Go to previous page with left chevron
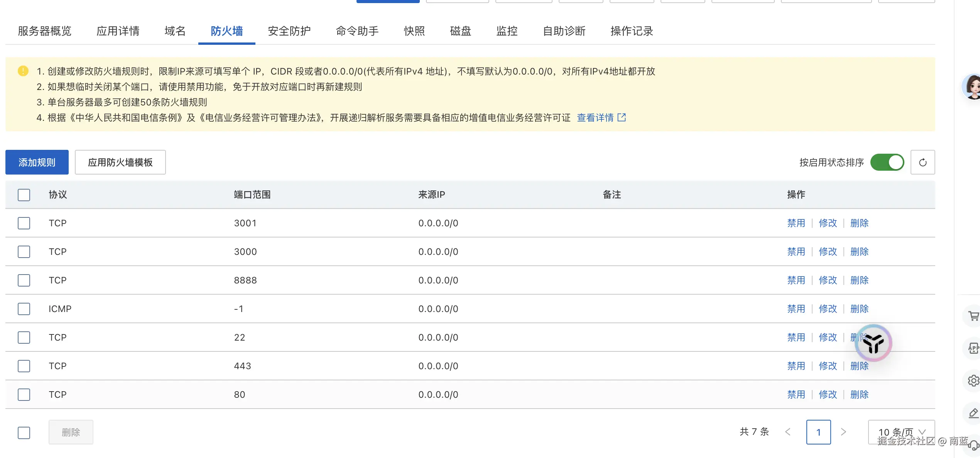This screenshot has height=458, width=980. pyautogui.click(x=788, y=432)
